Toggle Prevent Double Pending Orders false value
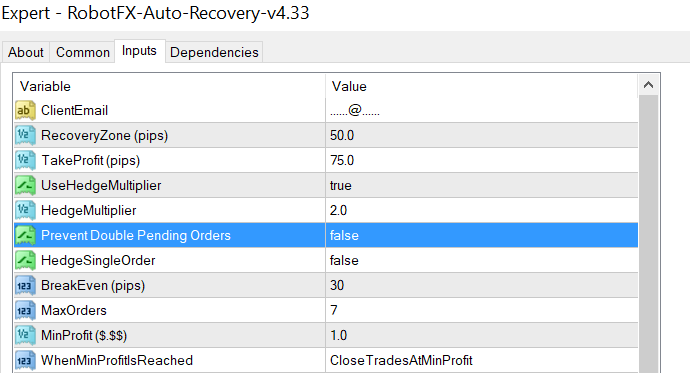Viewport: 690px width, 373px height. tap(481, 235)
